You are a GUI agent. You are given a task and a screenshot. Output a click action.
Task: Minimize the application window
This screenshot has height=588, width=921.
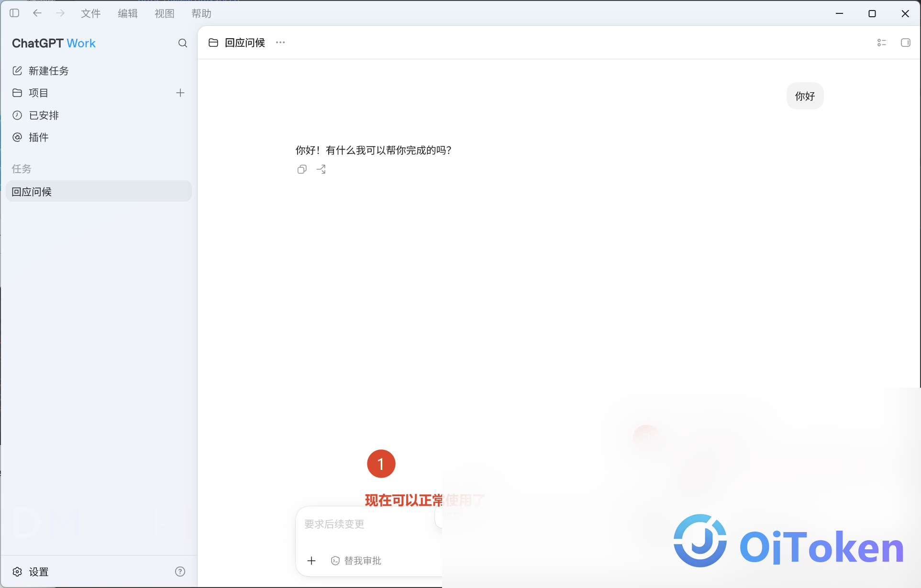pyautogui.click(x=839, y=13)
